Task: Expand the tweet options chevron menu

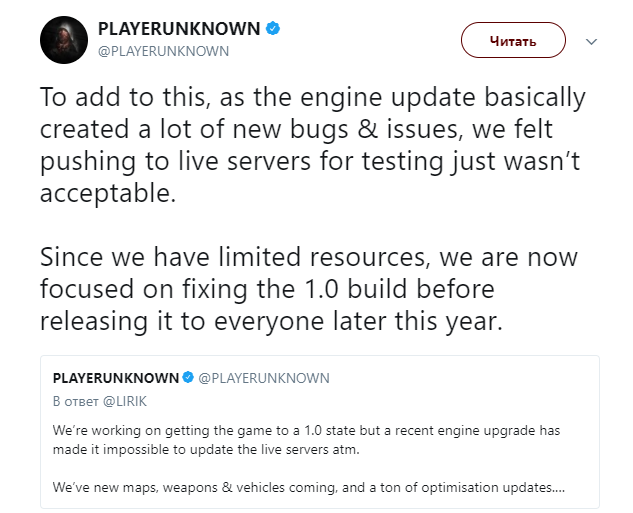Action: click(591, 41)
